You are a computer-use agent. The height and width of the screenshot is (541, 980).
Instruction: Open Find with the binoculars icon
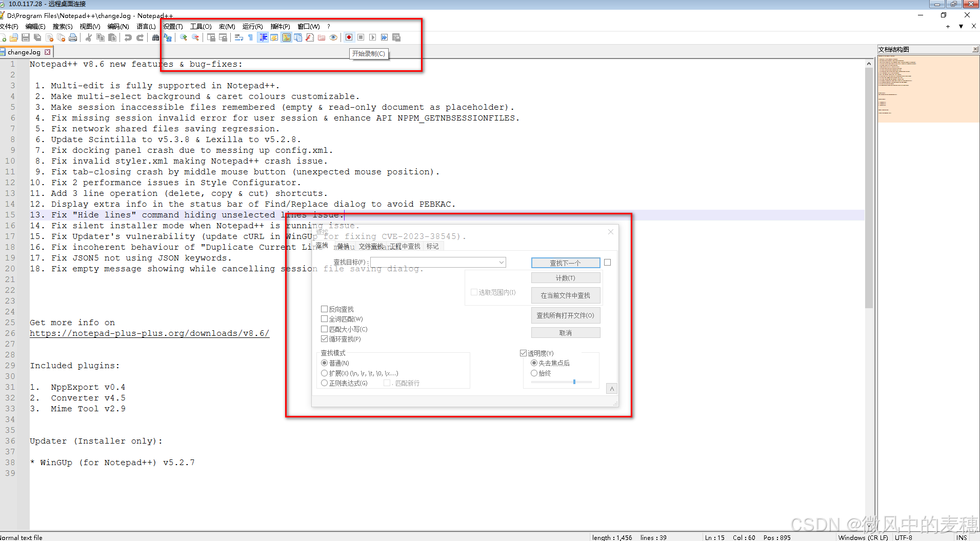156,37
